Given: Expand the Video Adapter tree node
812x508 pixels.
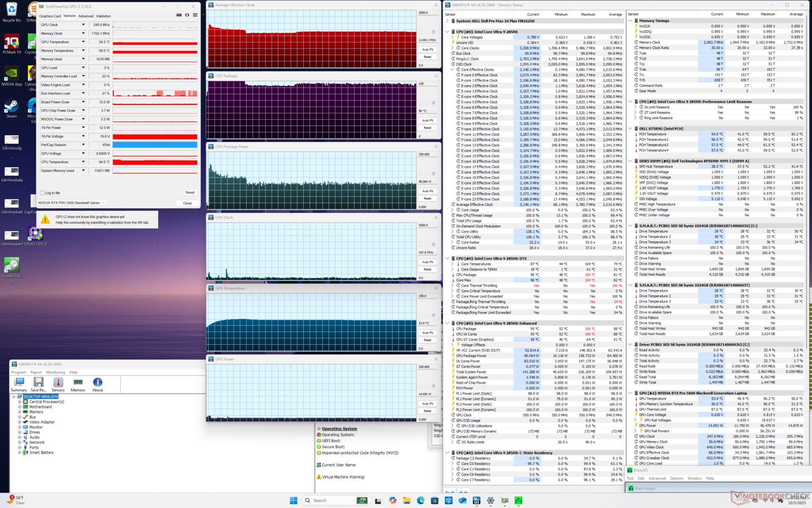Looking at the screenshot, I should click(x=19, y=422).
